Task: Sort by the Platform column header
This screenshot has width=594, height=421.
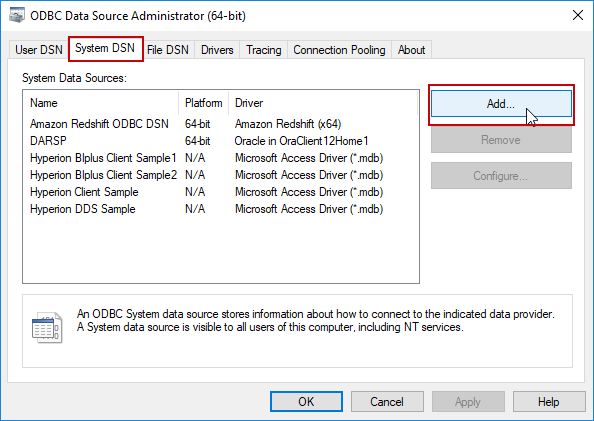Action: click(203, 103)
